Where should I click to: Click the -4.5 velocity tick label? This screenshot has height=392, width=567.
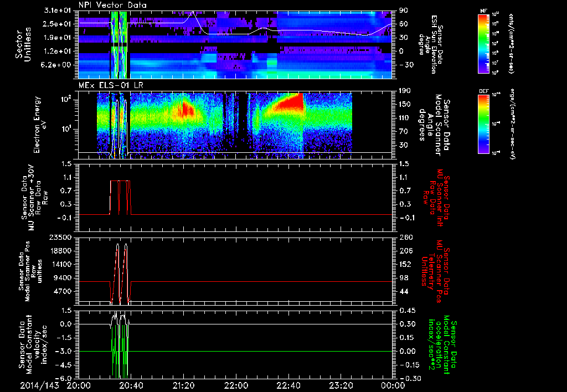[64, 365]
